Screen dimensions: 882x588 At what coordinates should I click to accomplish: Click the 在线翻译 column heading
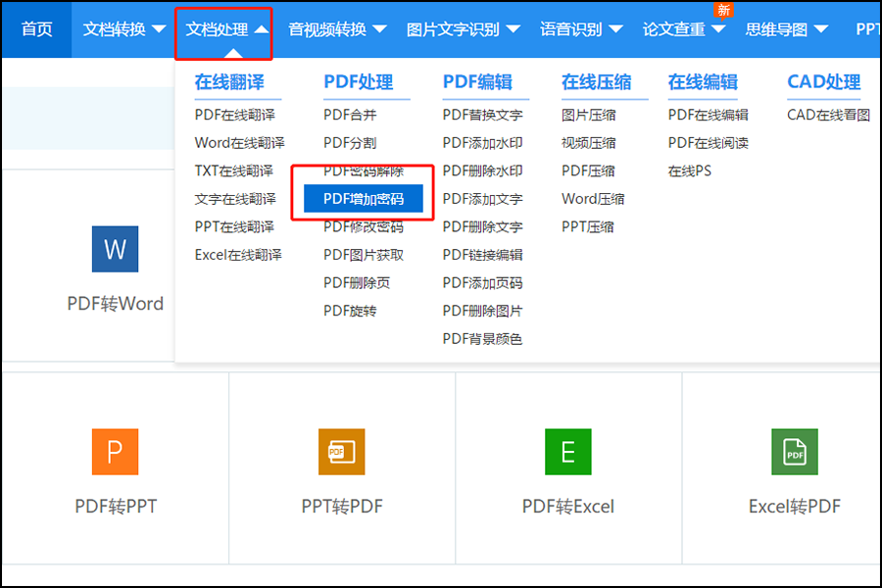(229, 82)
